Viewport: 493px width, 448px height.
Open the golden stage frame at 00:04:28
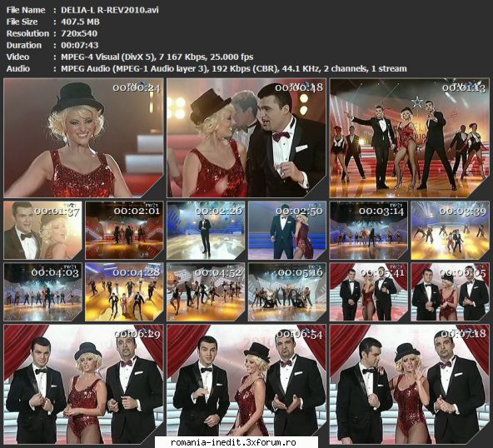coord(124,292)
